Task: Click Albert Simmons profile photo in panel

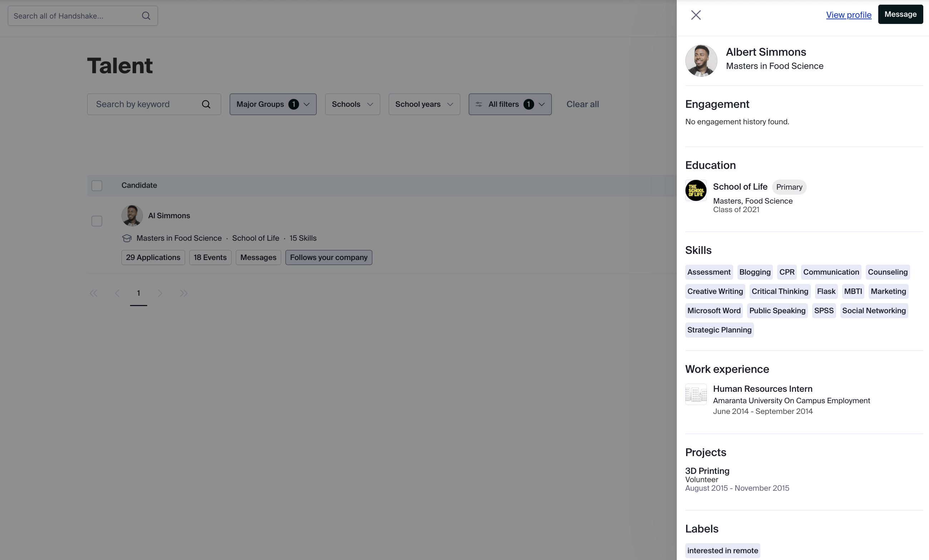Action: [x=701, y=61]
